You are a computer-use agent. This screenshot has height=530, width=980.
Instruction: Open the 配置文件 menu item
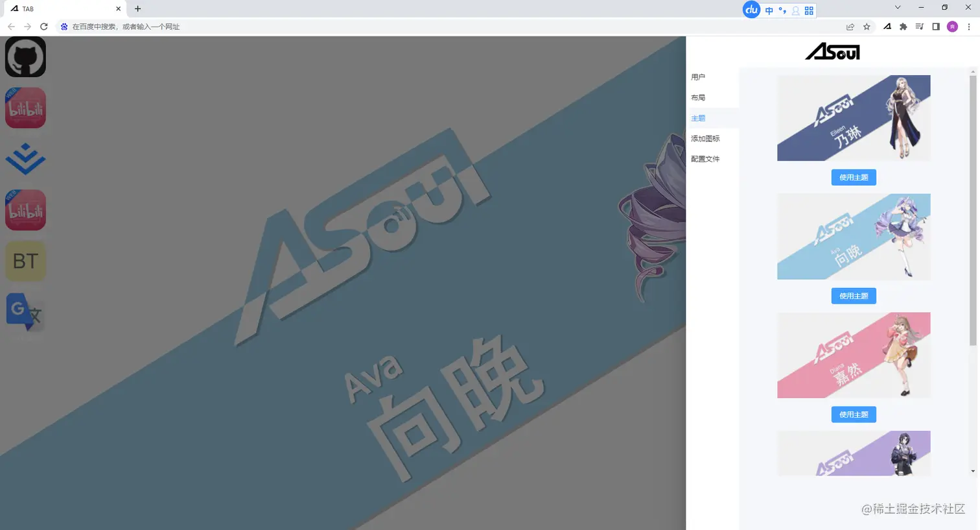click(712, 159)
